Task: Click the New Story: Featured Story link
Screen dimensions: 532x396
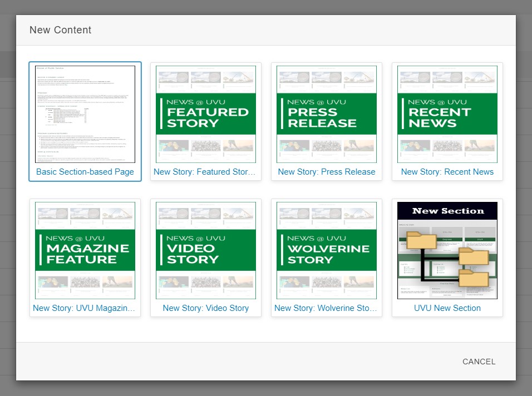Action: (205, 172)
